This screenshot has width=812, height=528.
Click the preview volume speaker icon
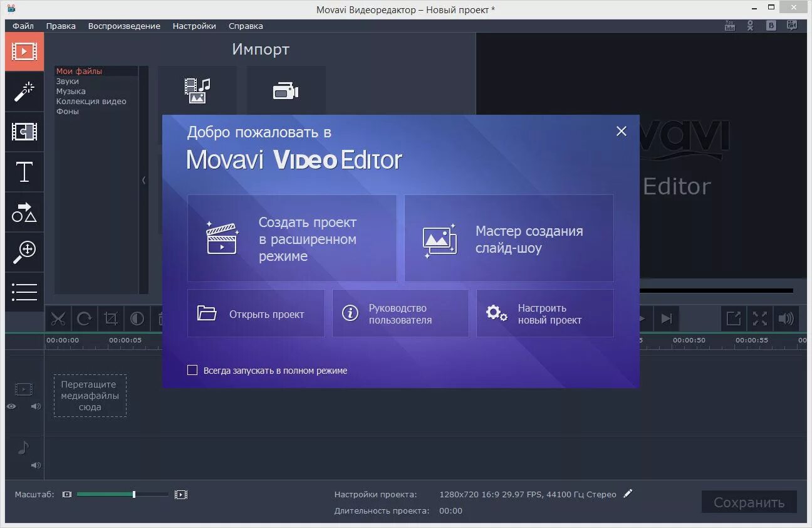pyautogui.click(x=786, y=319)
